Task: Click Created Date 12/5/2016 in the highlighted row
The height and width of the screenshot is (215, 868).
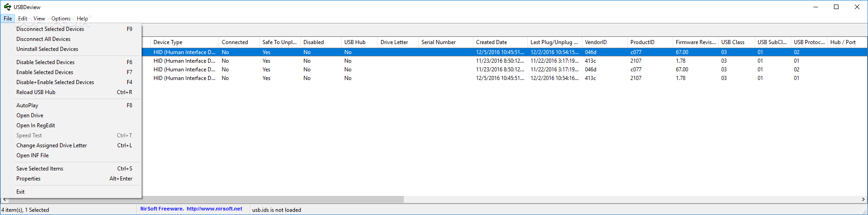Action: pos(500,52)
